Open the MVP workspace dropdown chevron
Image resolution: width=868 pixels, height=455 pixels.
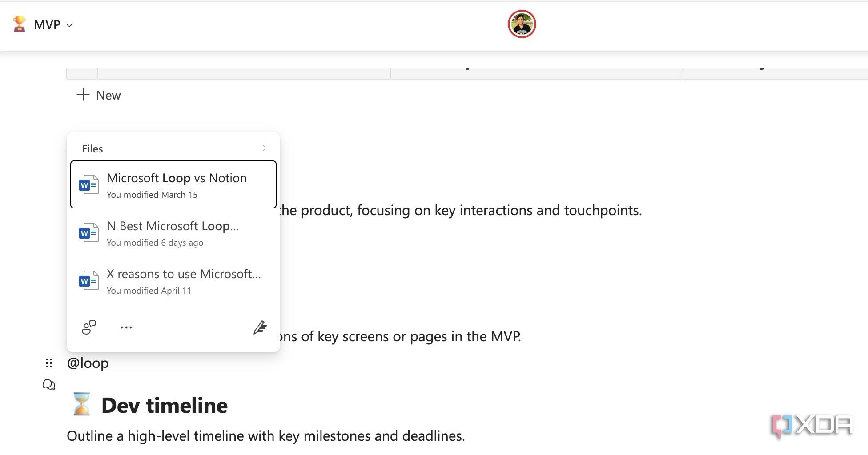click(x=69, y=25)
